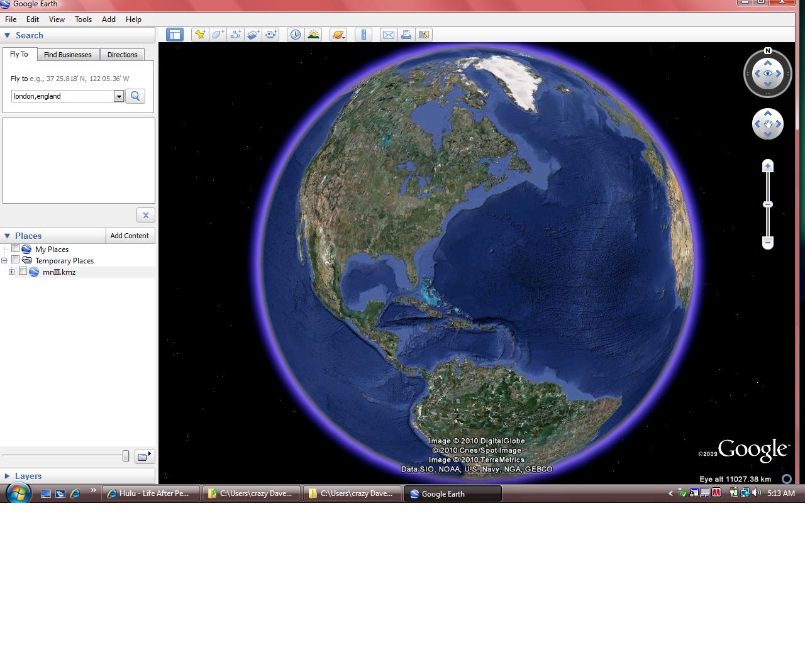Open the Fly To search history dropdown
Image resolution: width=805 pixels, height=672 pixels.
[x=119, y=96]
